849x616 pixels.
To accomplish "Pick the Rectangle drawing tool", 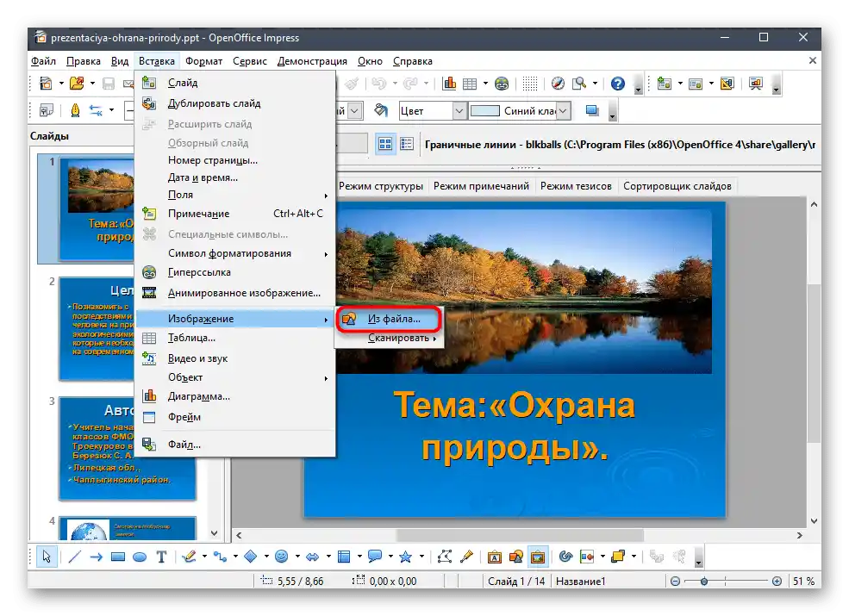I will point(119,557).
